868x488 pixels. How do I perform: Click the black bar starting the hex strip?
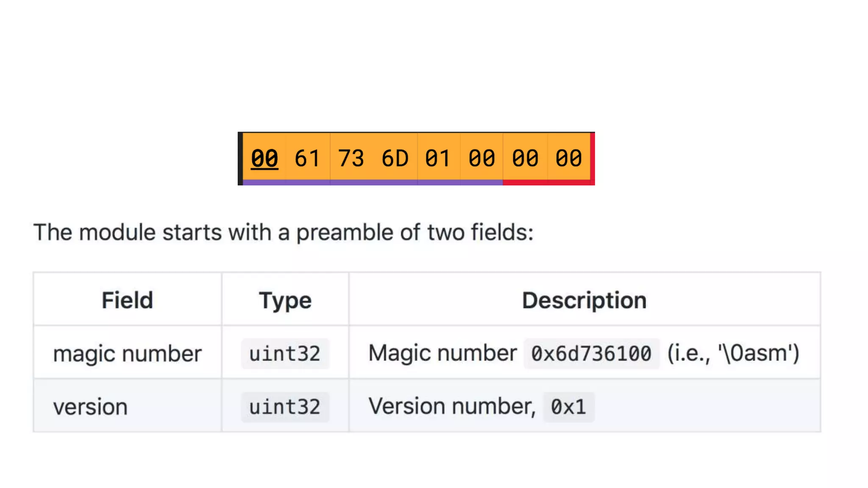coord(240,158)
